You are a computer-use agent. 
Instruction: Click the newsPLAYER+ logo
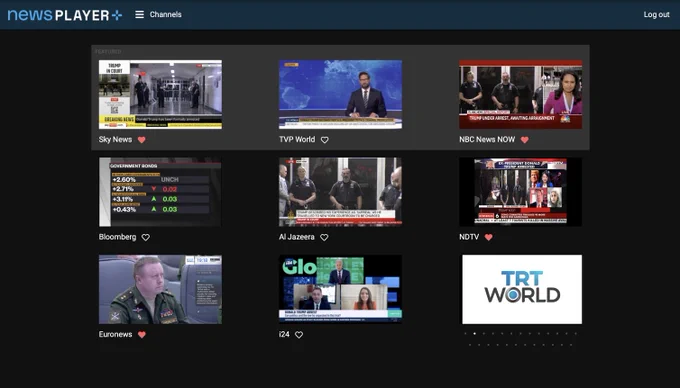click(65, 15)
